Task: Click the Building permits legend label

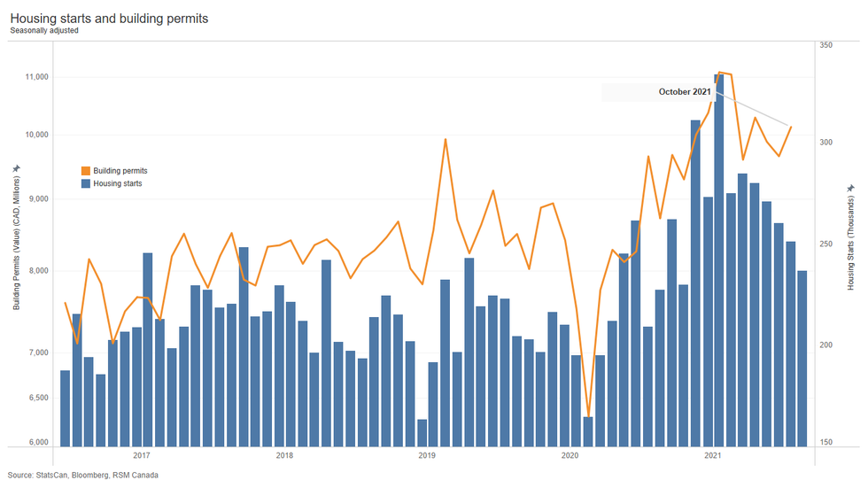Action: pyautogui.click(x=120, y=170)
